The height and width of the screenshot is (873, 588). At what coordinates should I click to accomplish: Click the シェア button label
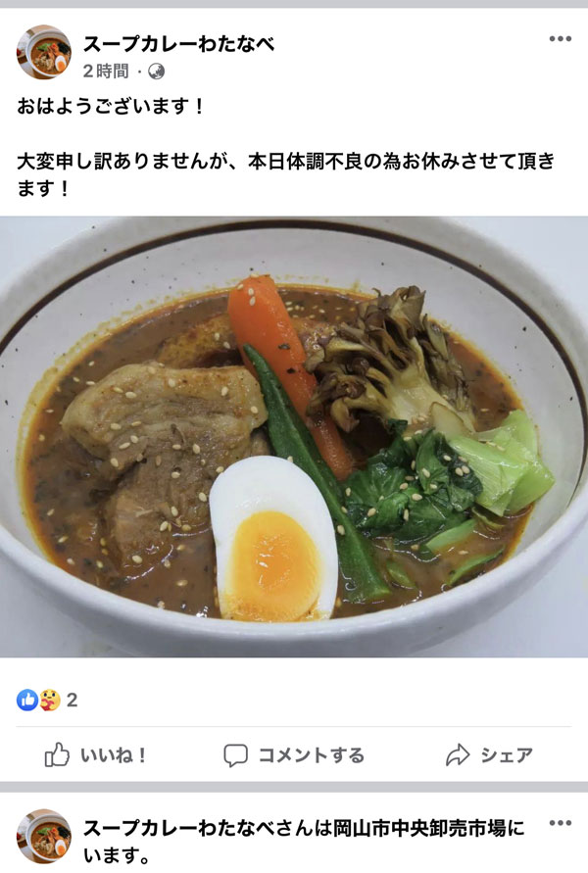[507, 755]
